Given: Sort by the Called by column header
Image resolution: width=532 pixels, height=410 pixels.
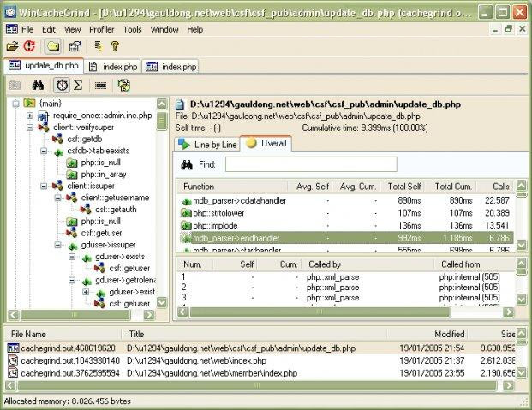Looking at the screenshot, I should pos(369,264).
